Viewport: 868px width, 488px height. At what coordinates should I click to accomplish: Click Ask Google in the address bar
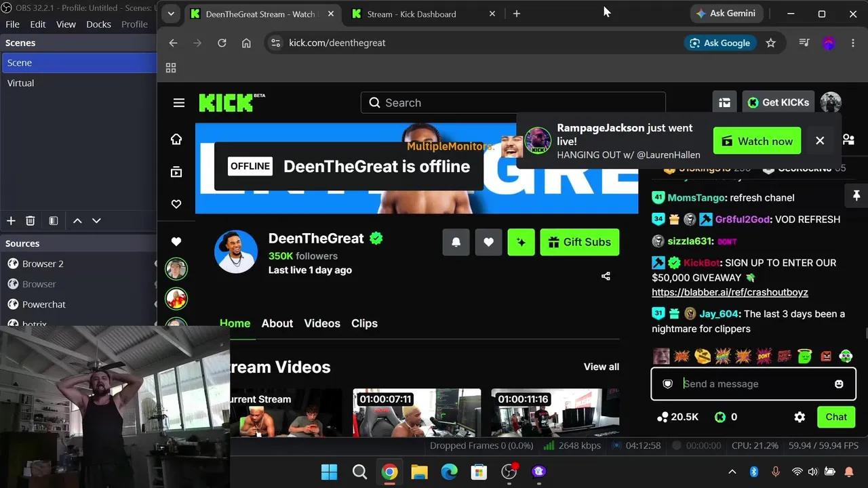[719, 43]
